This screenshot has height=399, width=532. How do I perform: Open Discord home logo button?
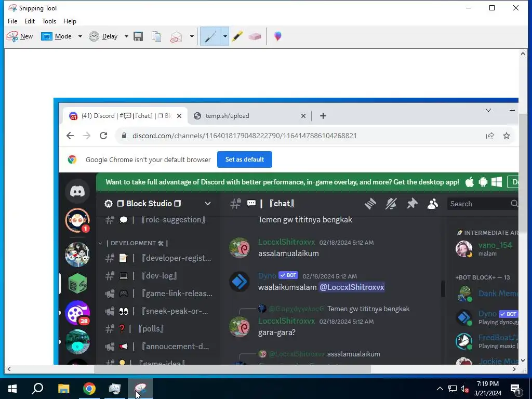[x=77, y=191]
